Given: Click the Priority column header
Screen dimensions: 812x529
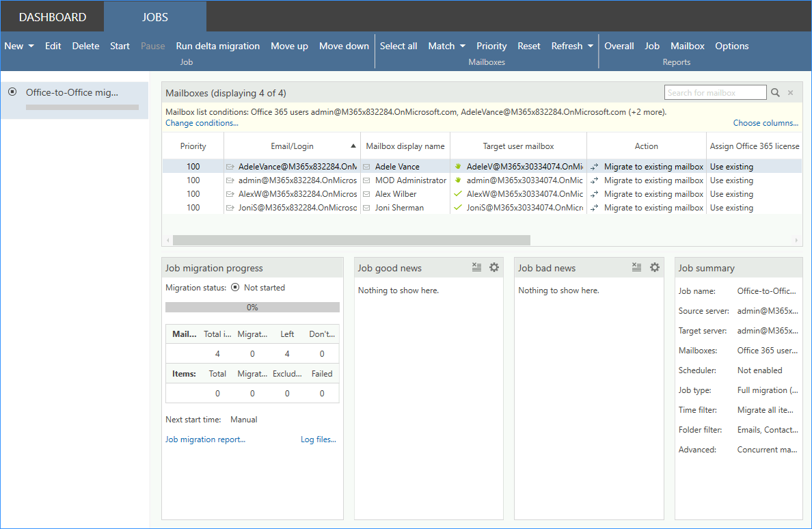Looking at the screenshot, I should (x=193, y=146).
